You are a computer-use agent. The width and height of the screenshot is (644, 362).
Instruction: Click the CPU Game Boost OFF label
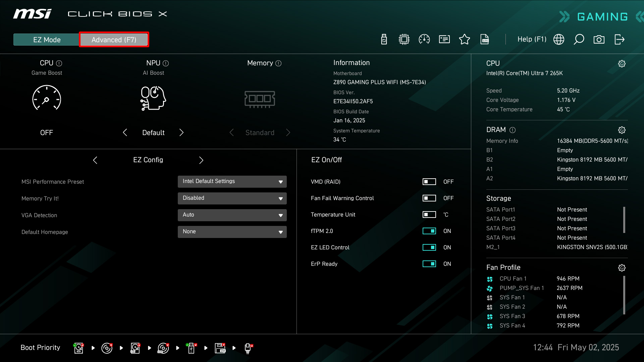[47, 133]
